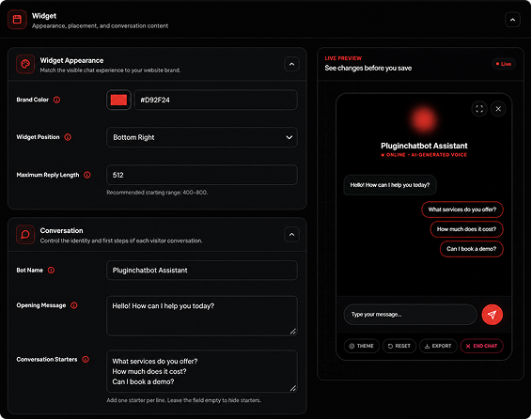Choose starter 'Can I book a demo?'
This screenshot has height=419, width=532.
[x=471, y=249]
